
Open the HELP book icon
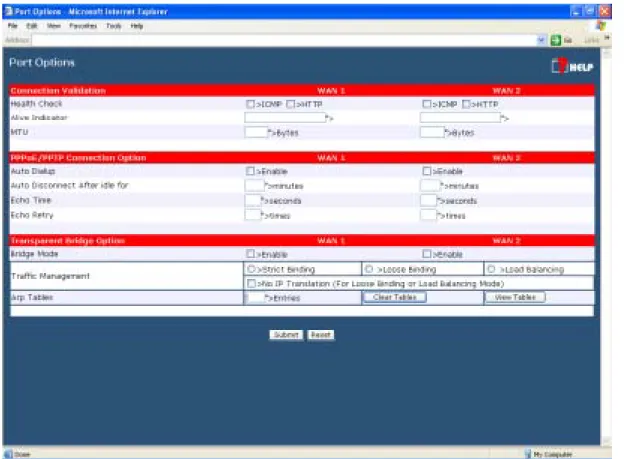pos(559,66)
